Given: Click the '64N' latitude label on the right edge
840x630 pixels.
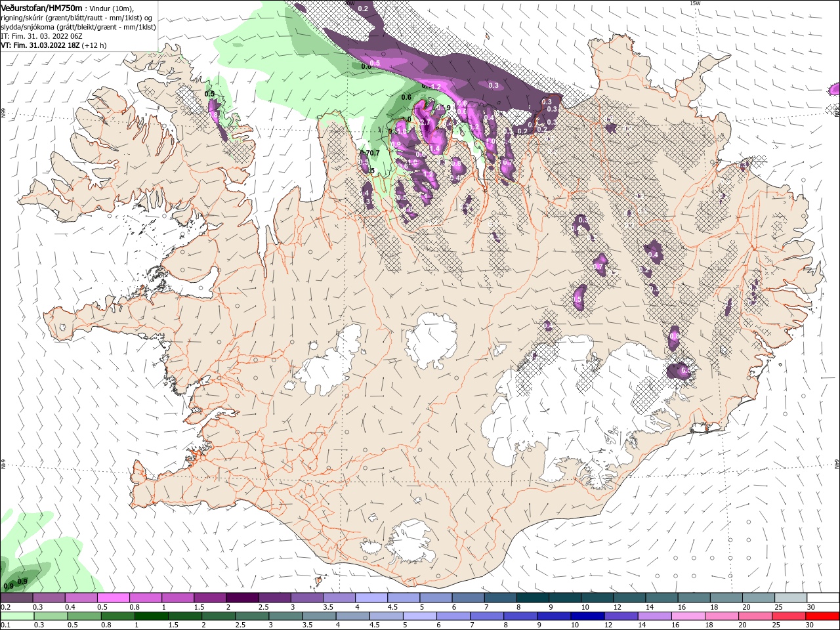Looking at the screenshot, I should click(x=837, y=464).
